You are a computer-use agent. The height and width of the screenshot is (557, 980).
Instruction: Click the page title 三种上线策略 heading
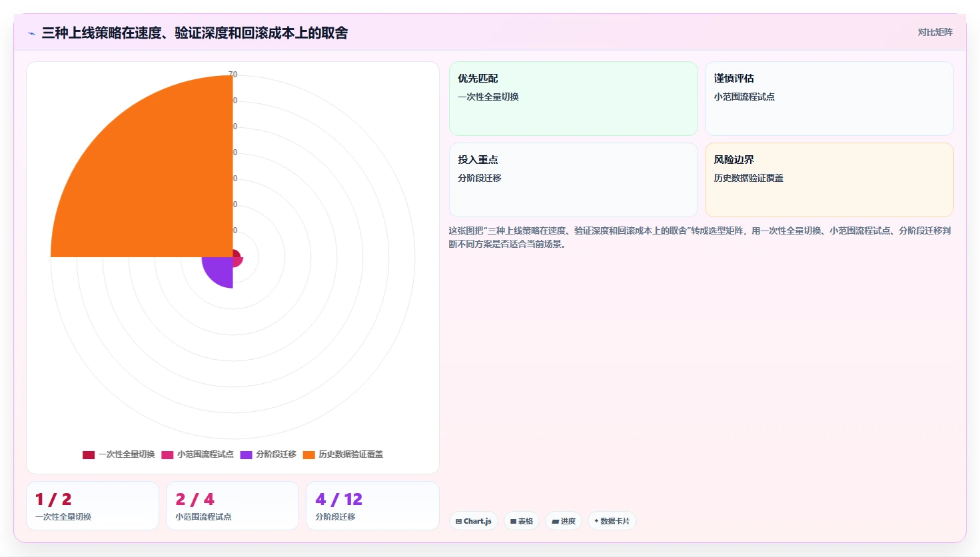pyautogui.click(x=195, y=33)
